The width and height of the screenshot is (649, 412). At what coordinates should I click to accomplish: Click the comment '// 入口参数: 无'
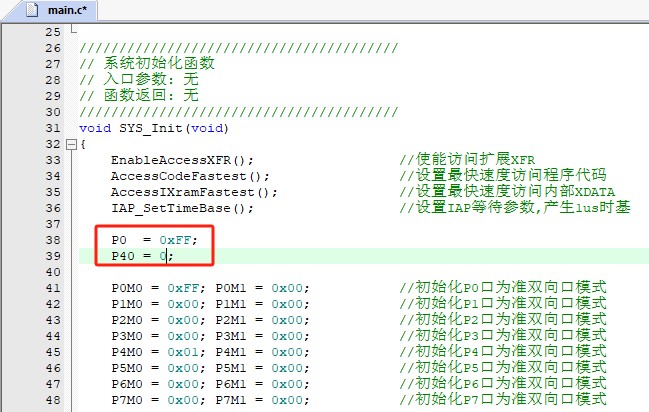(139, 80)
